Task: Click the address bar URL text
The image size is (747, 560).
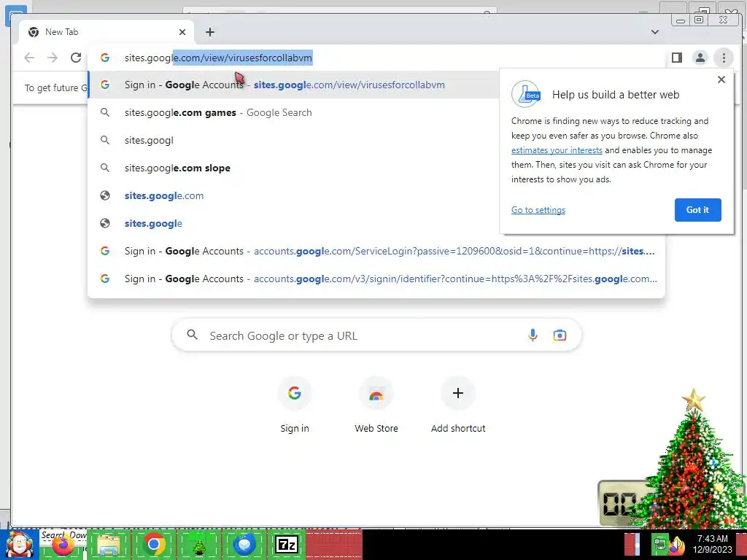Action: (218, 58)
